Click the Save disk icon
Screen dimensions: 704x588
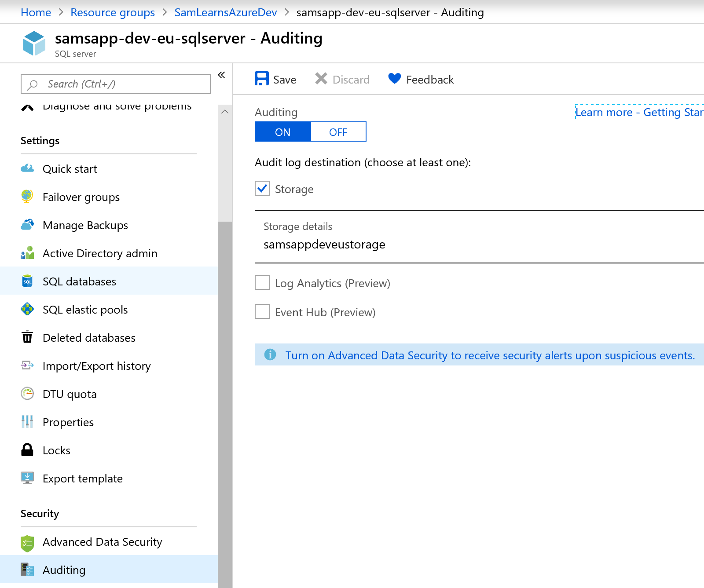point(261,79)
